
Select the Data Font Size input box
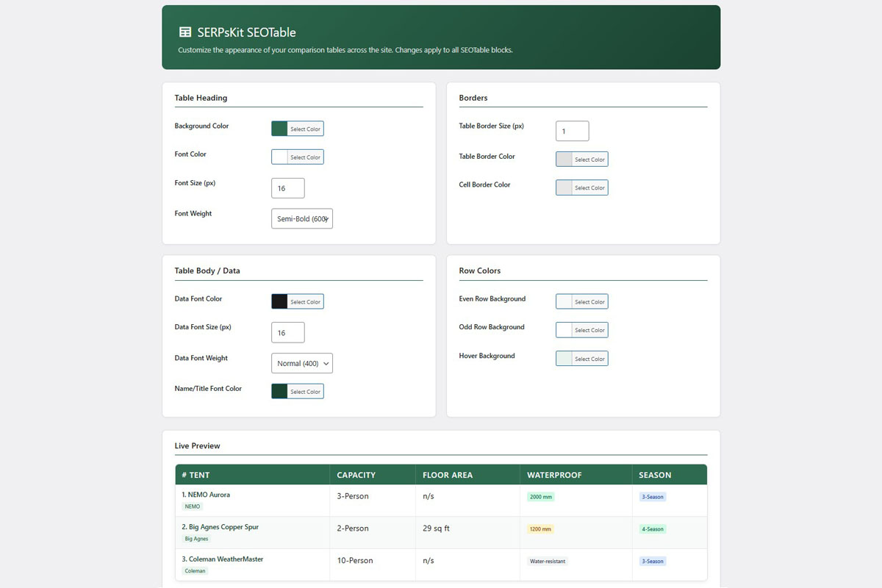coord(287,332)
